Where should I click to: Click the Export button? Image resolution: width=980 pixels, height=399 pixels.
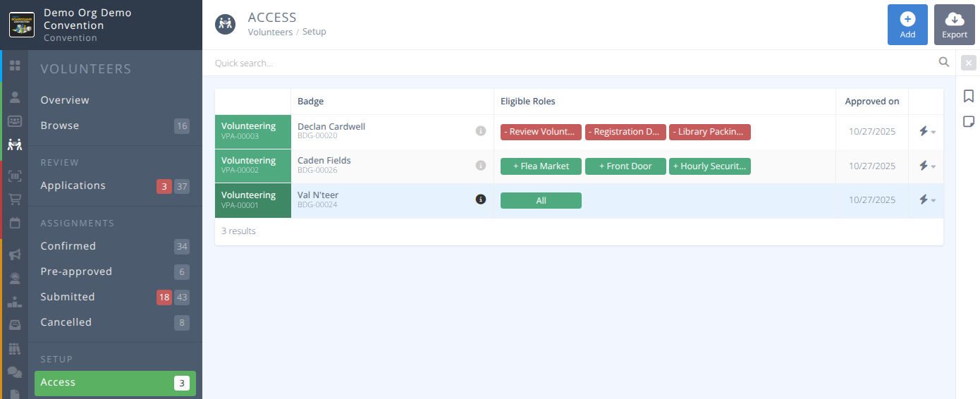pos(955,25)
